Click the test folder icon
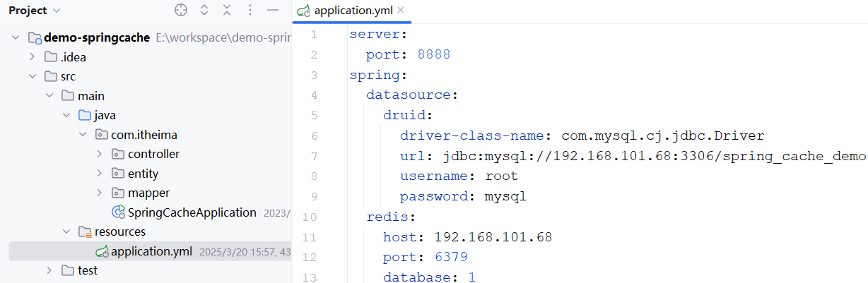This screenshot has height=283, width=868. point(67,270)
